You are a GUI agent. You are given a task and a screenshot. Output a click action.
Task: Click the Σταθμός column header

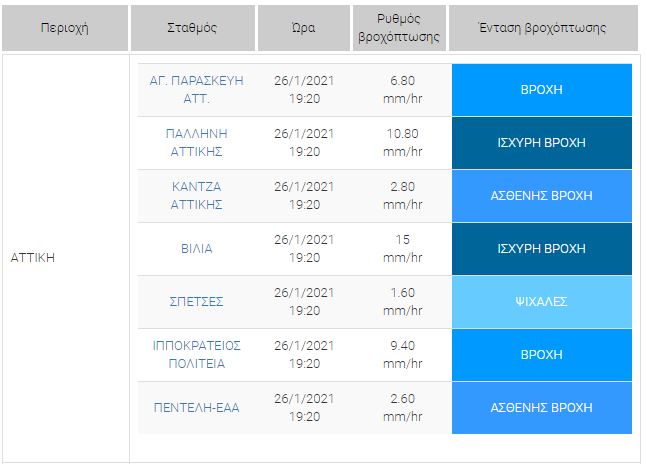pos(194,28)
